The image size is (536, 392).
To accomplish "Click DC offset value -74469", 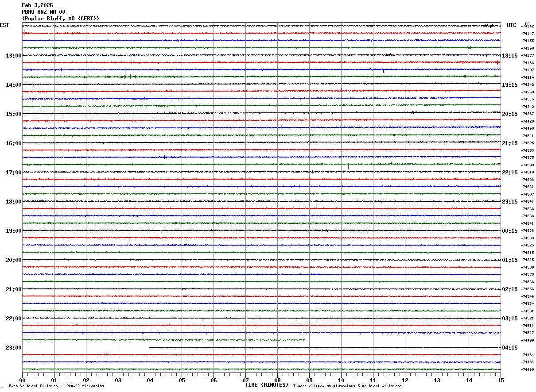I will [528, 369].
